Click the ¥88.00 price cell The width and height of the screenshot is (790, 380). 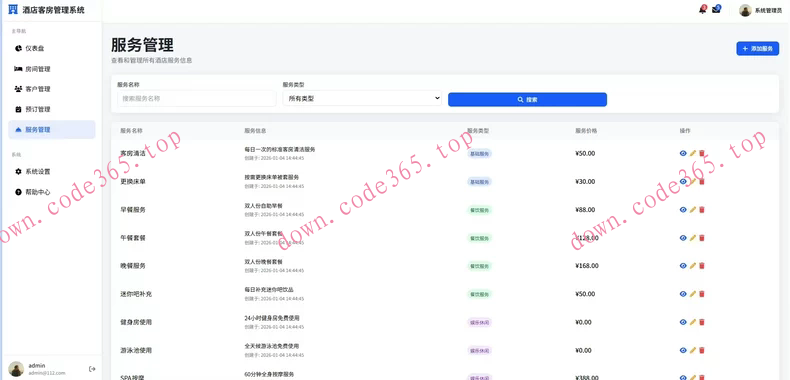pos(585,210)
